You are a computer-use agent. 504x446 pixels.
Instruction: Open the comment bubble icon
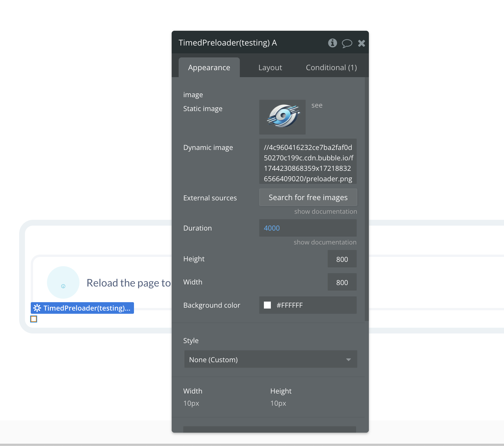pyautogui.click(x=347, y=43)
